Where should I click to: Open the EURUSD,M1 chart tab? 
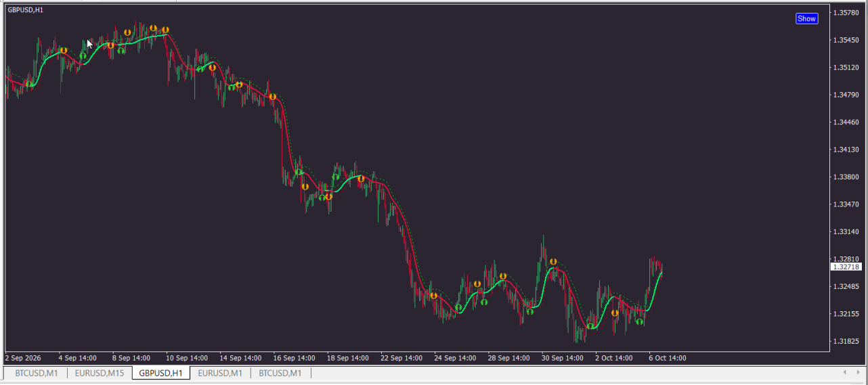pyautogui.click(x=220, y=373)
